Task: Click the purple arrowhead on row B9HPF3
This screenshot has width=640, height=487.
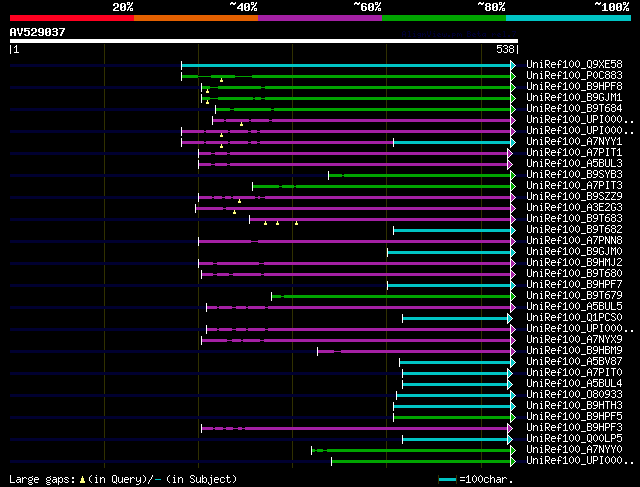Action: tap(510, 429)
